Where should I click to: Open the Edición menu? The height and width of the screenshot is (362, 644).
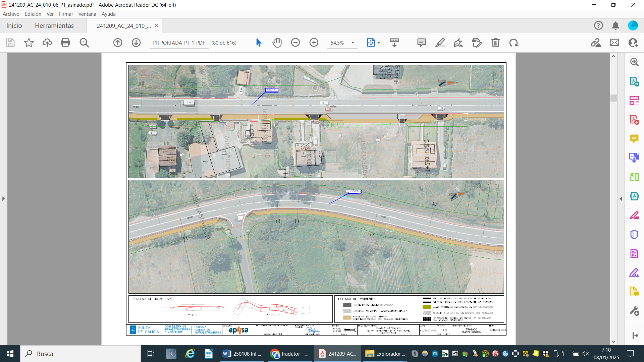(33, 14)
